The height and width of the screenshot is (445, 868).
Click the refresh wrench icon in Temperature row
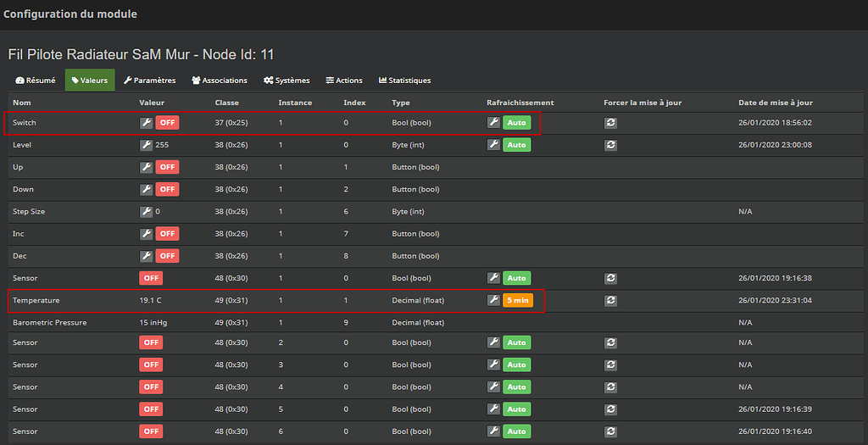coord(493,300)
